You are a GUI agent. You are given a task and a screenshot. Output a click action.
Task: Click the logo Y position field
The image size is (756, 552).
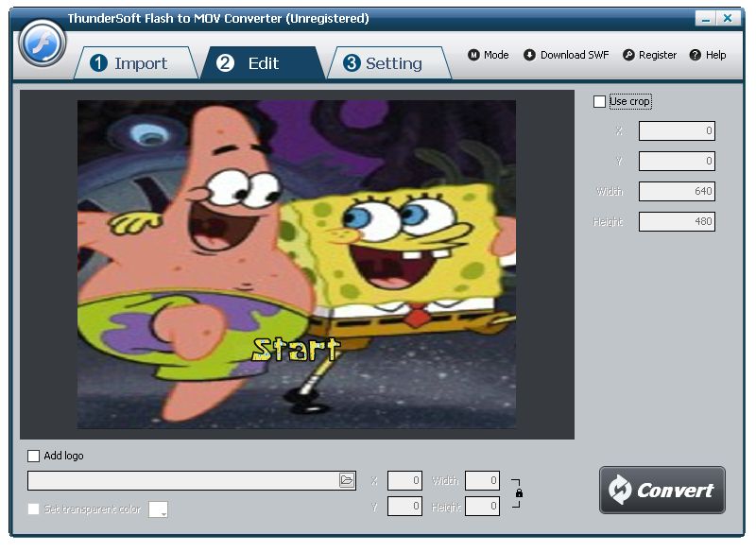pos(404,507)
